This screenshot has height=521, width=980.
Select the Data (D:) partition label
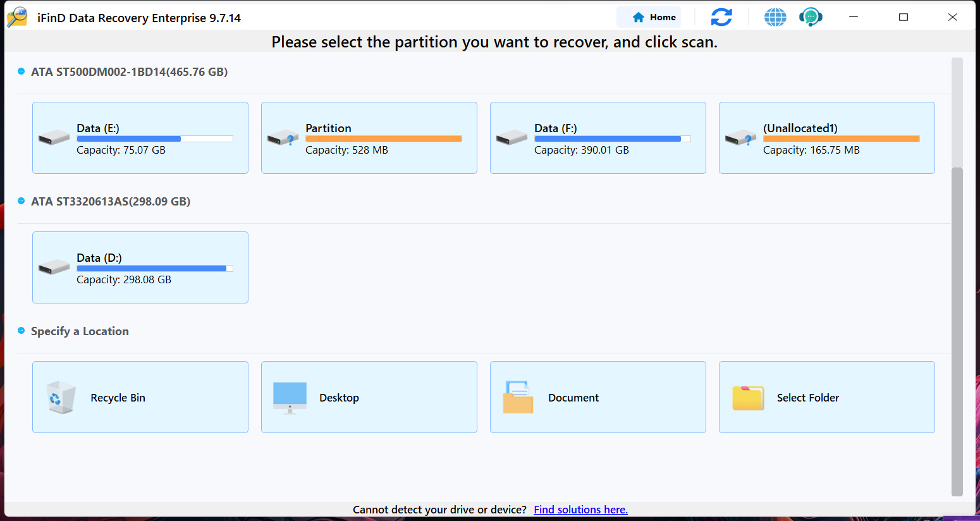point(99,258)
